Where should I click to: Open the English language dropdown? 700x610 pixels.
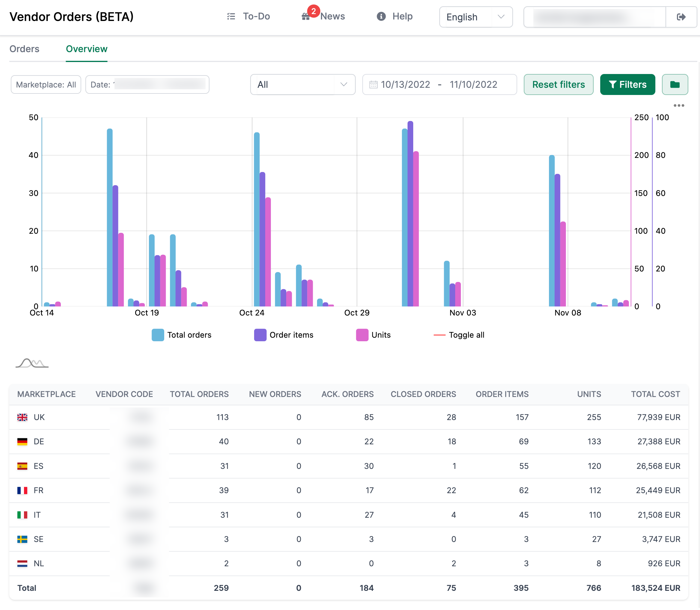[x=476, y=17]
